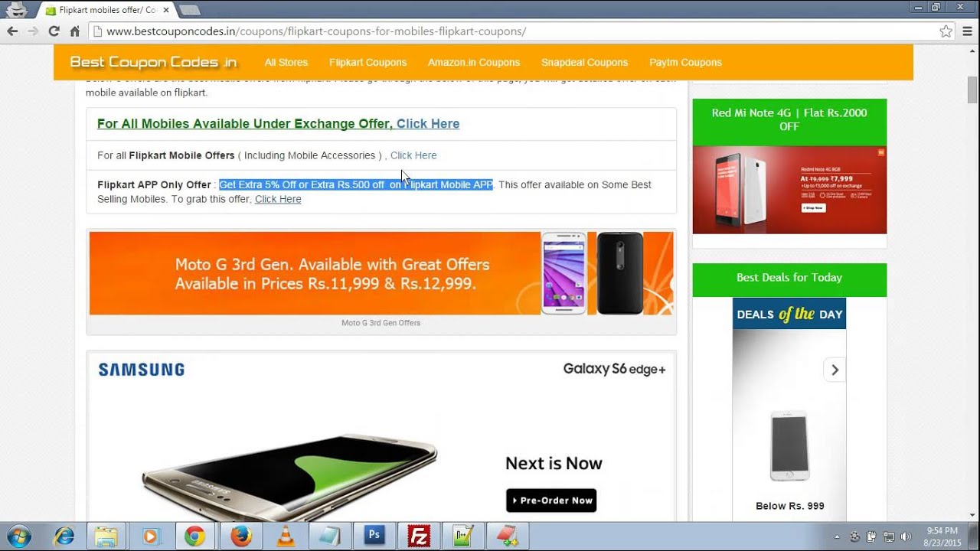Viewport: 980px width, 551px height.
Task: Open FileZilla from the taskbar
Action: coord(419,536)
